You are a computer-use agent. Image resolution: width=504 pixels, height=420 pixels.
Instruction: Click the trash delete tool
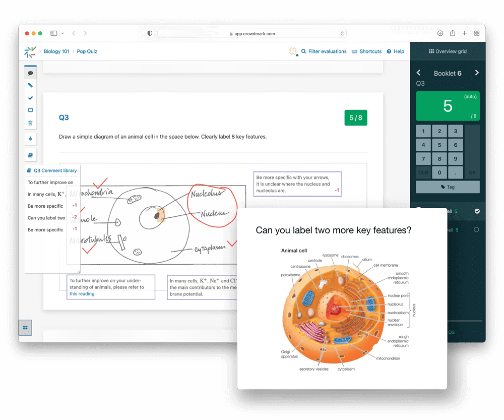pos(30,123)
